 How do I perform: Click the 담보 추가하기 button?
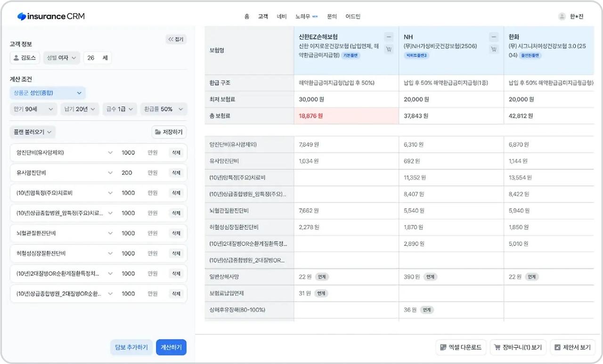(x=131, y=348)
